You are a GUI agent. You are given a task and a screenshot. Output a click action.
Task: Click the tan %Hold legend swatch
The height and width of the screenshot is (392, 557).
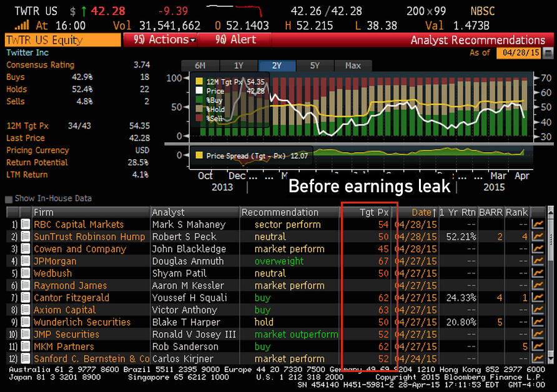199,109
